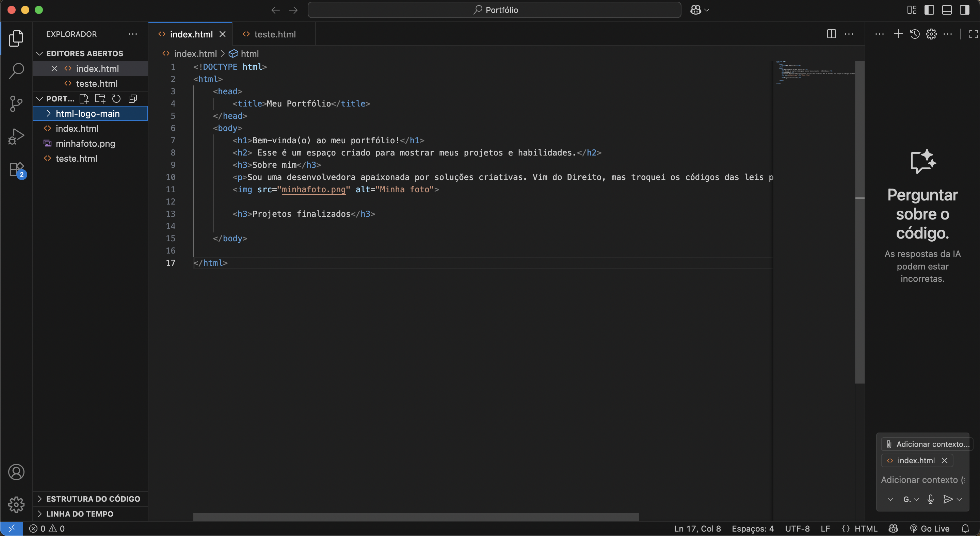
Task: Open the Search view in activity bar
Action: 16,71
